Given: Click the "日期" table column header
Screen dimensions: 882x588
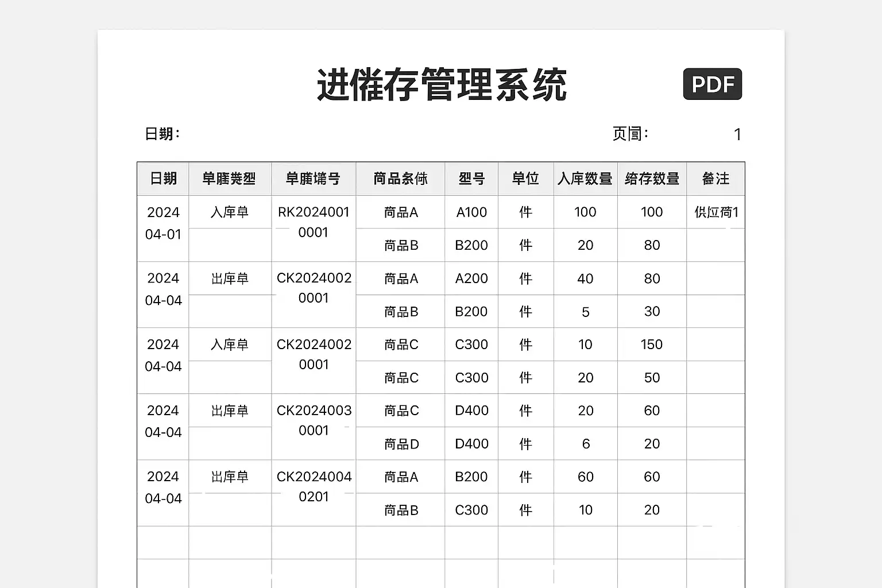Looking at the screenshot, I should pyautogui.click(x=163, y=179).
